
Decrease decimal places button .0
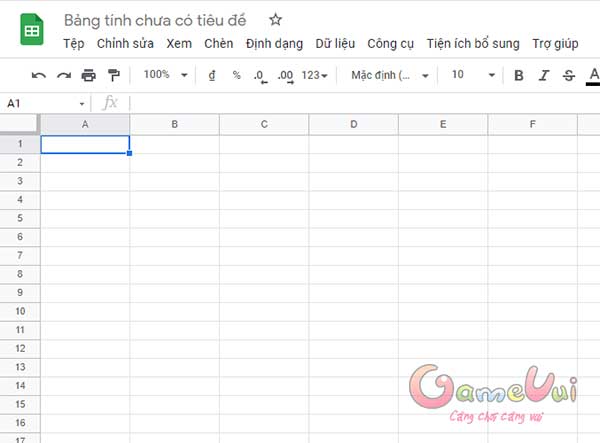260,76
